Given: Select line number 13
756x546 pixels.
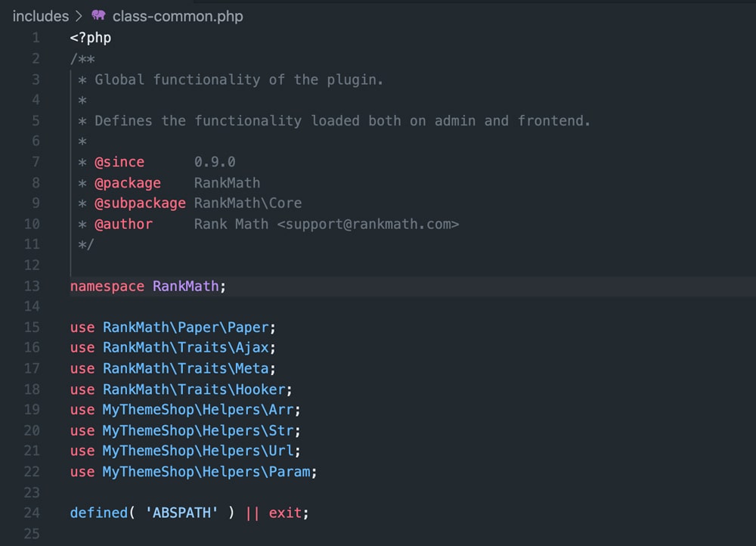Looking at the screenshot, I should (x=32, y=286).
